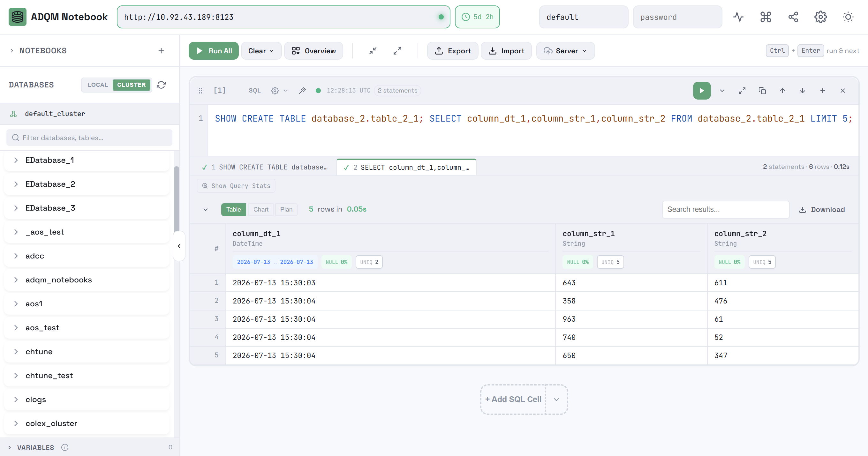
Task: Move cell 1 down arrow
Action: 803,91
